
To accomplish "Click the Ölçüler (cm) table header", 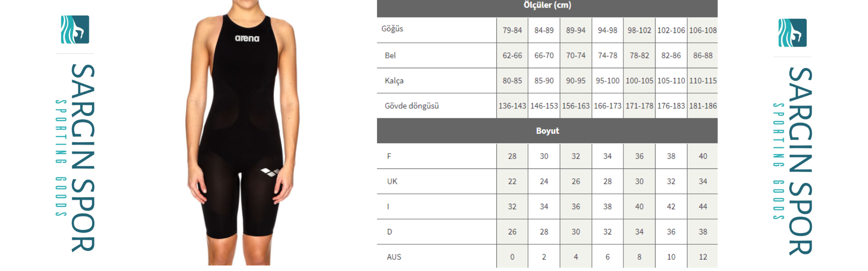I will [547, 5].
